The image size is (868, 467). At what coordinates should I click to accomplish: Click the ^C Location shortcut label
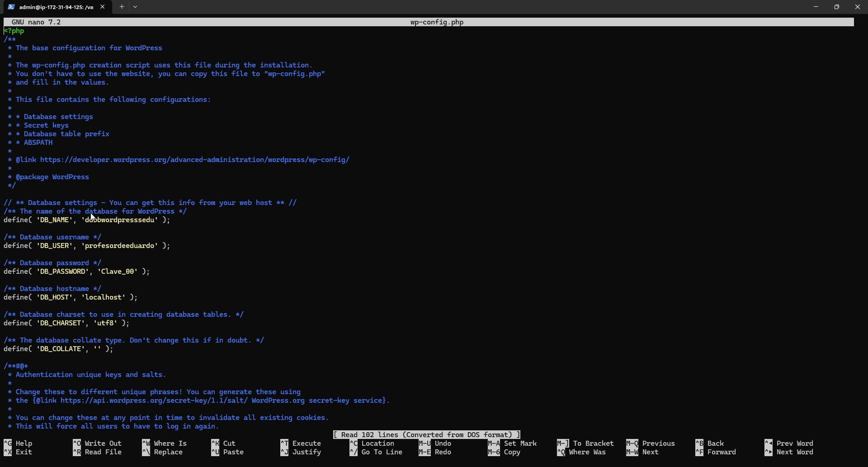(x=372, y=443)
